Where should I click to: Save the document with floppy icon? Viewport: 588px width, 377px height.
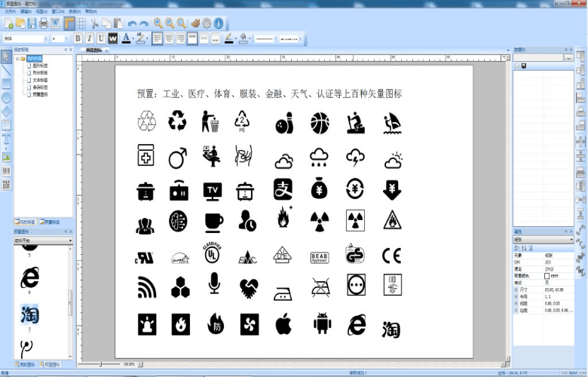click(x=32, y=23)
